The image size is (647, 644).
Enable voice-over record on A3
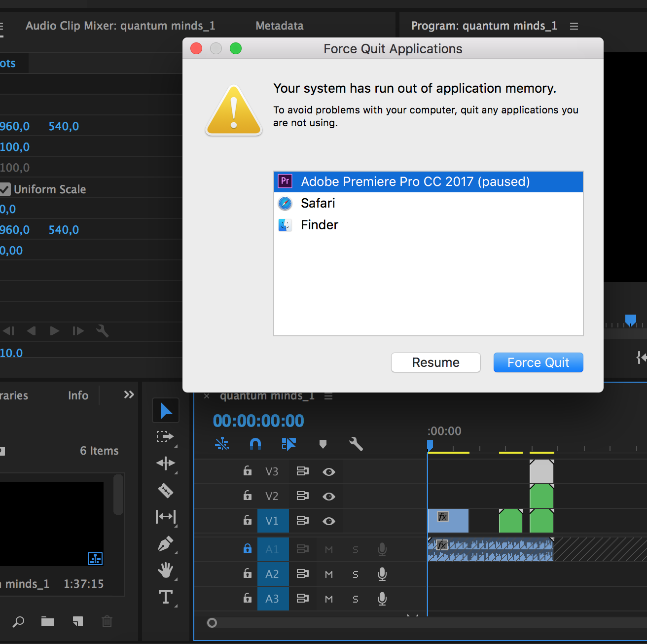point(382,599)
